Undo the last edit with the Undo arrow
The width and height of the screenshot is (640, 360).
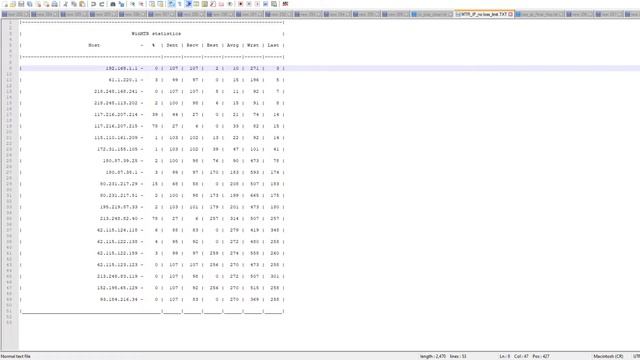pos(93,4)
